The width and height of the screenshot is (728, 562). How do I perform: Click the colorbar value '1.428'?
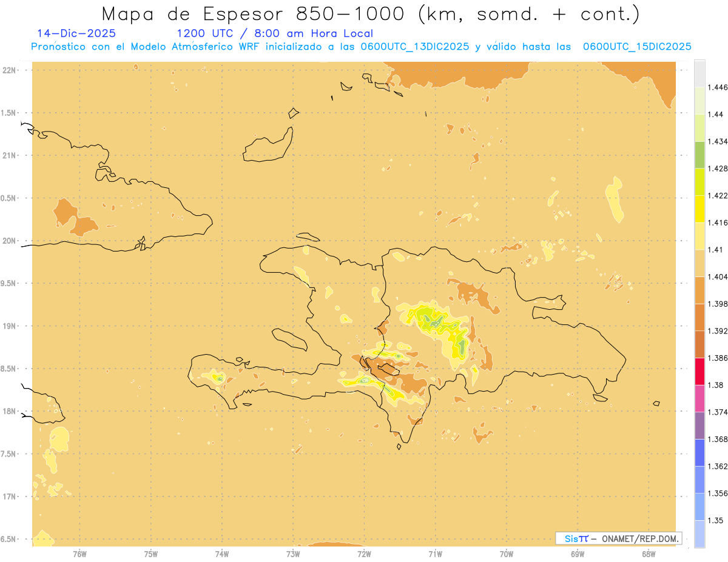click(718, 169)
